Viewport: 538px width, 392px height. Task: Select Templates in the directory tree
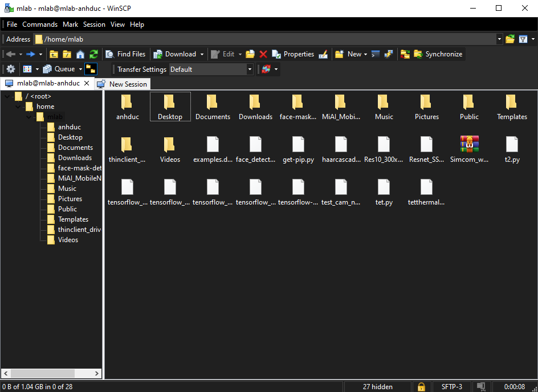(73, 219)
